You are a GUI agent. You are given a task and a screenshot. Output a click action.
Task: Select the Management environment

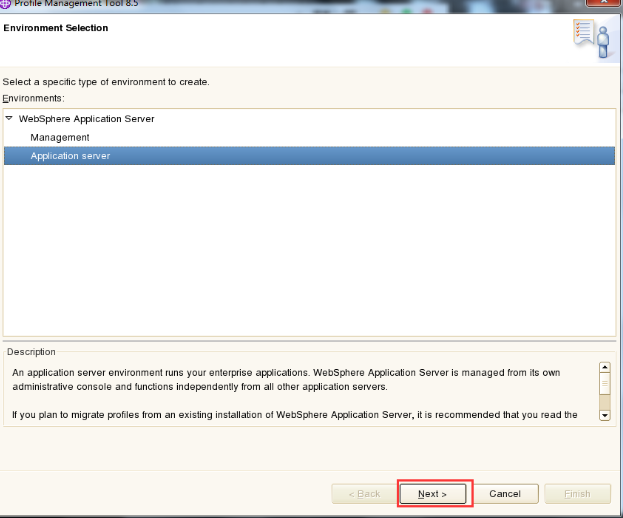click(x=60, y=137)
